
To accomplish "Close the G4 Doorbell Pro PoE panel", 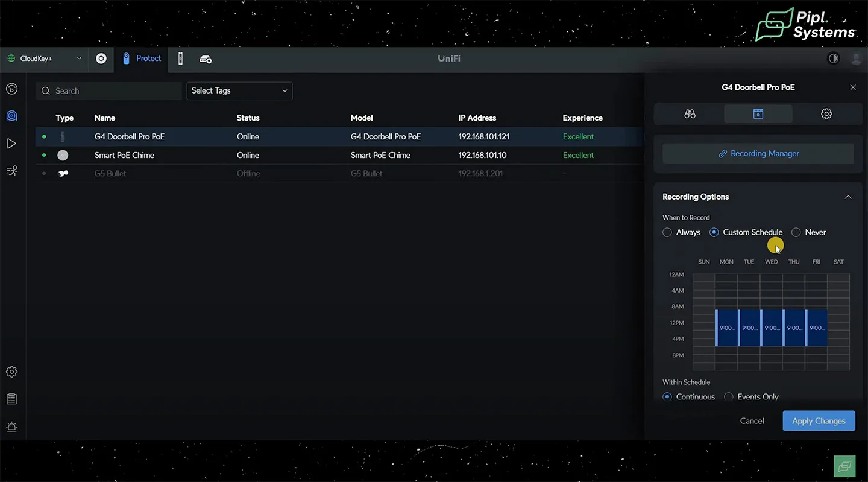I will (853, 87).
